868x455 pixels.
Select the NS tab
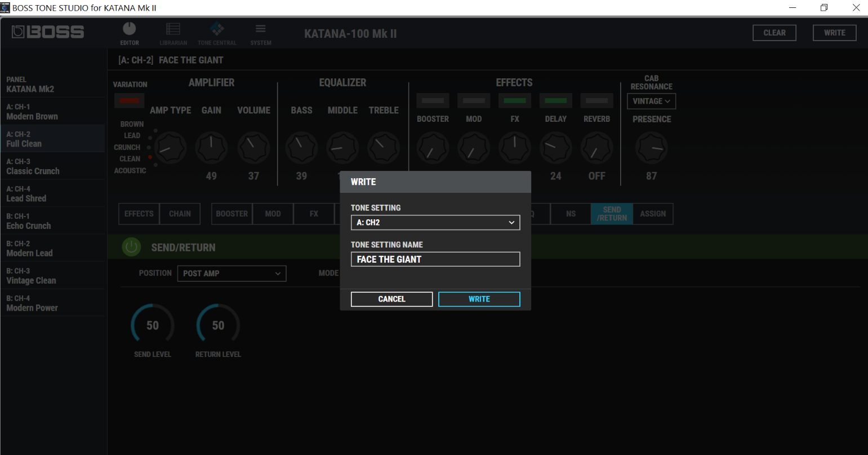pyautogui.click(x=571, y=214)
